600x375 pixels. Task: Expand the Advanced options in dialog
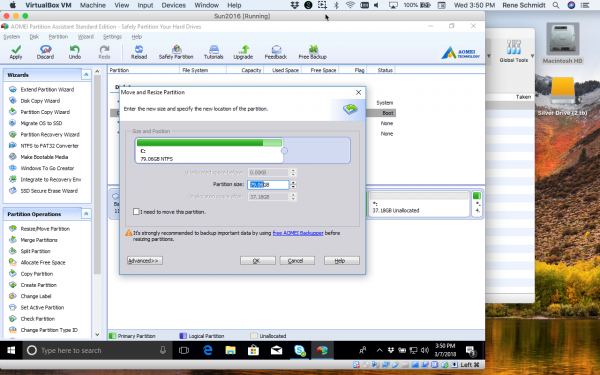pyautogui.click(x=145, y=261)
